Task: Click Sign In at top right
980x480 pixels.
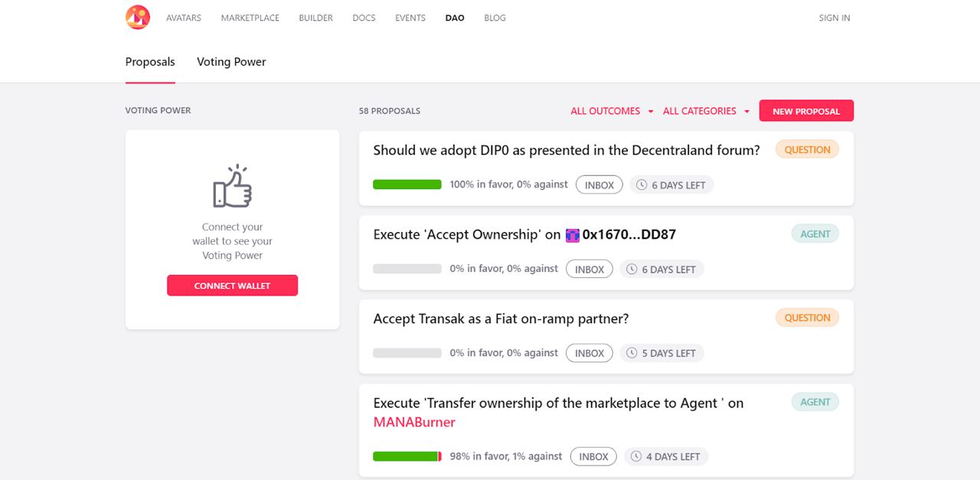Action: pos(835,18)
